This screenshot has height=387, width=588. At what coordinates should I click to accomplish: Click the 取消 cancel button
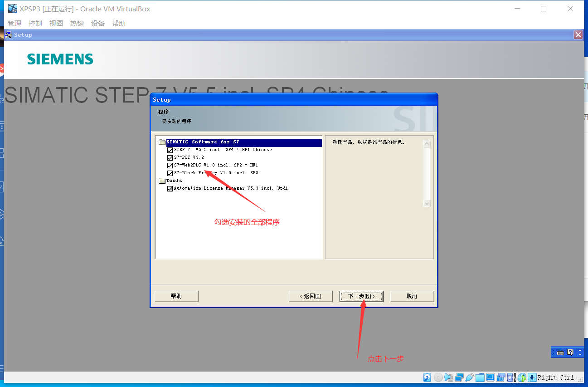pyautogui.click(x=412, y=296)
